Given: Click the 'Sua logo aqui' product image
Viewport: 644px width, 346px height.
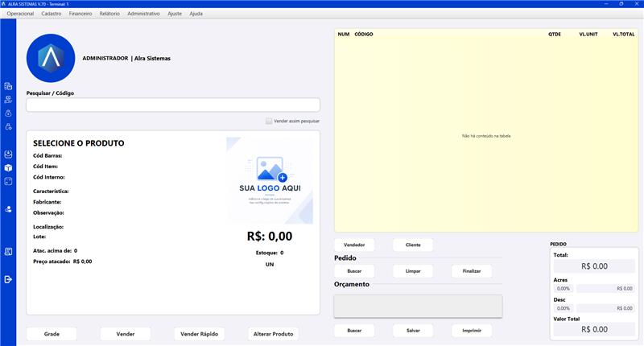Looking at the screenshot, I should tap(270, 180).
